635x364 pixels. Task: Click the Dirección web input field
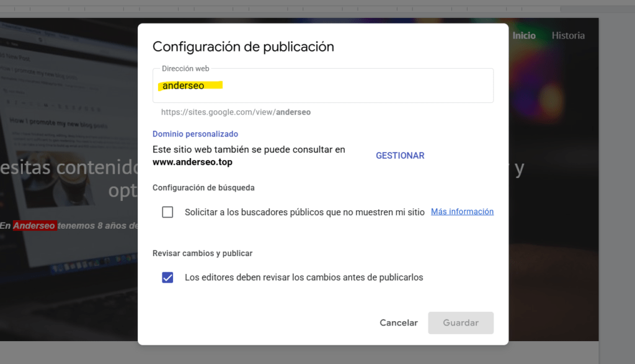(x=322, y=86)
